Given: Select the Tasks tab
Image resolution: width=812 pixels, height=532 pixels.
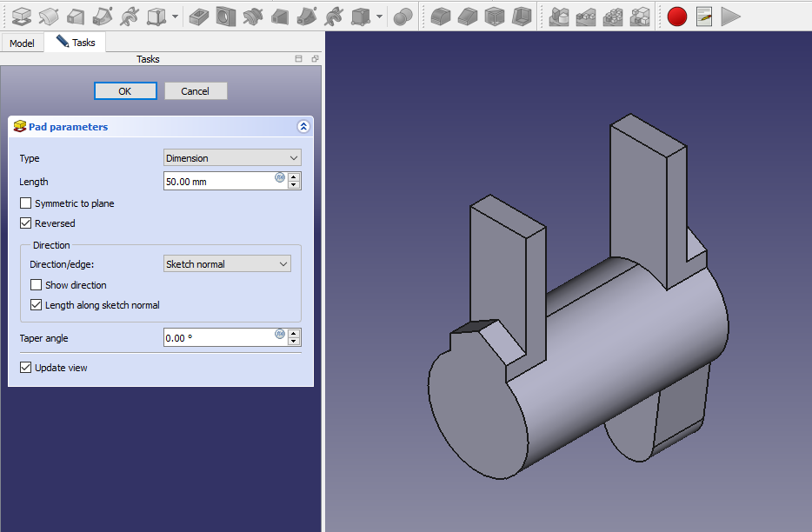Looking at the screenshot, I should [x=76, y=42].
